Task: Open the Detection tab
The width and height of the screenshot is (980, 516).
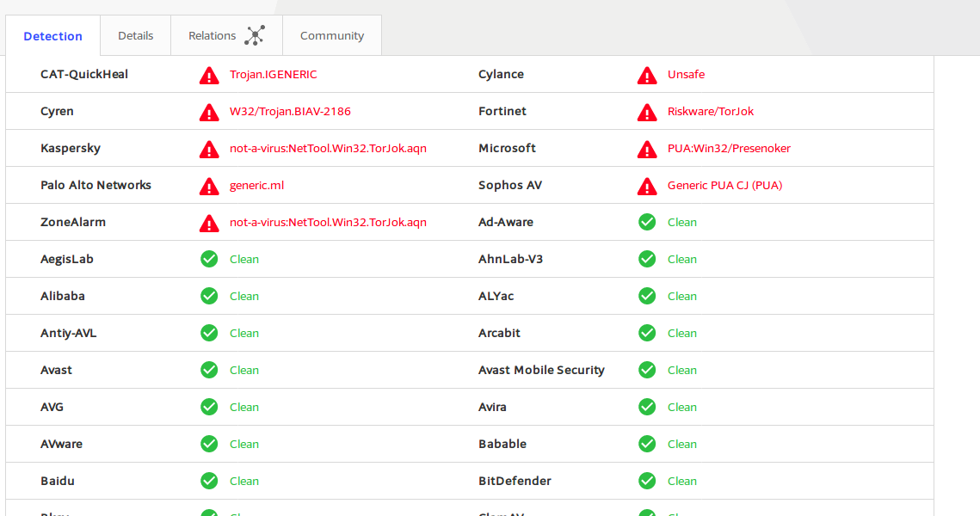Action: pos(53,36)
